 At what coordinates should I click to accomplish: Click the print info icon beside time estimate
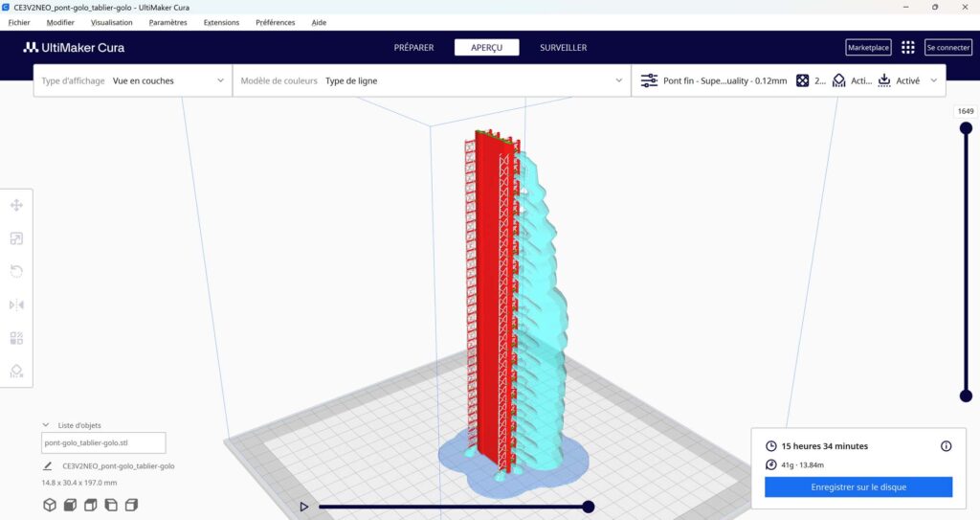click(x=946, y=446)
